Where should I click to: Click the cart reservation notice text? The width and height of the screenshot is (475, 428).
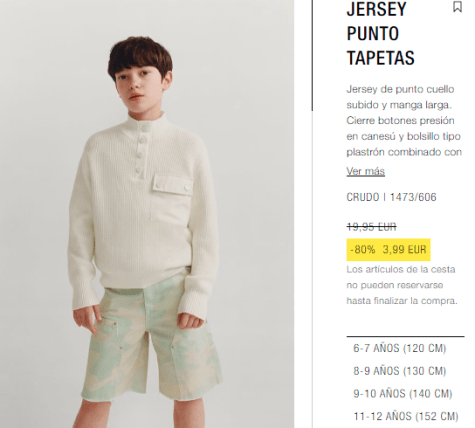click(402, 285)
